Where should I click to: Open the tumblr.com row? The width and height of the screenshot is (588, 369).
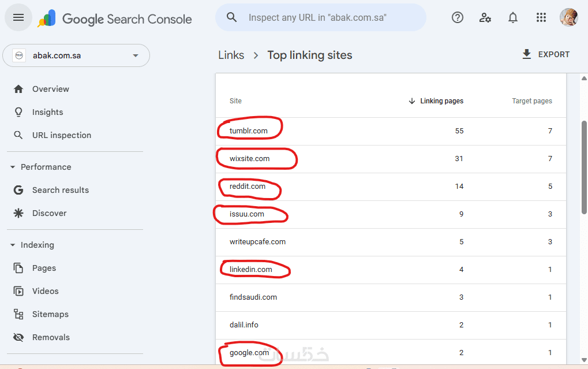click(x=249, y=131)
